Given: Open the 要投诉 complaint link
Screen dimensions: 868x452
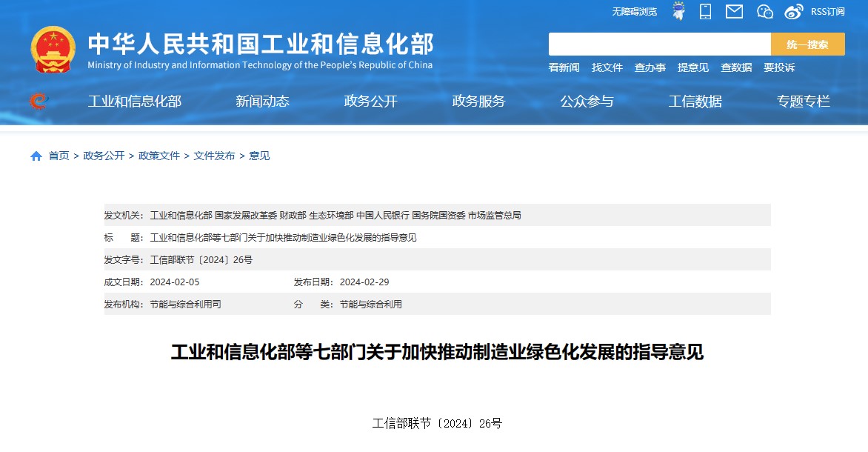Looking at the screenshot, I should tap(779, 67).
